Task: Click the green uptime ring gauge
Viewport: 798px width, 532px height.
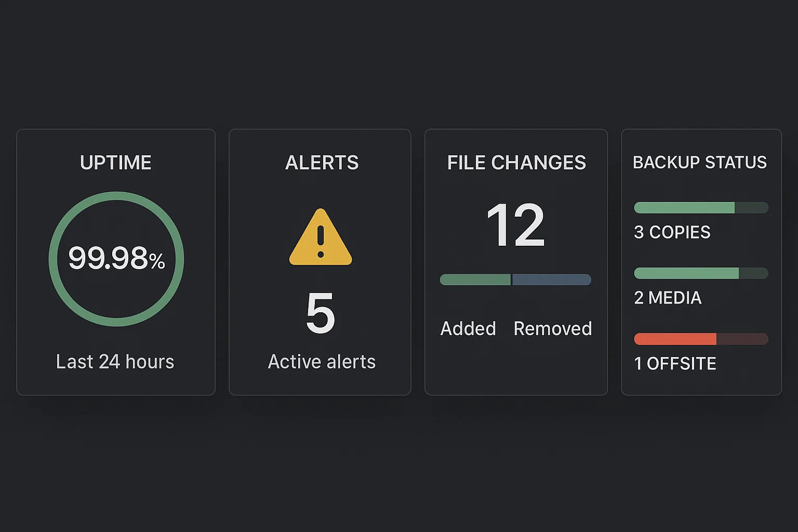Action: click(x=116, y=194)
